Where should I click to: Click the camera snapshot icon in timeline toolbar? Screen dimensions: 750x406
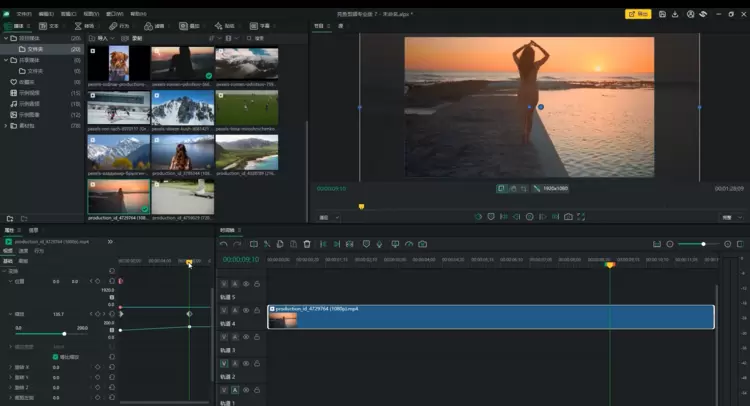(423, 244)
